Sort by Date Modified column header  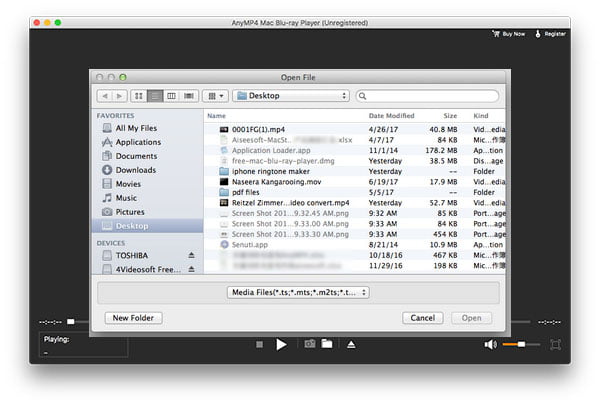click(x=391, y=116)
